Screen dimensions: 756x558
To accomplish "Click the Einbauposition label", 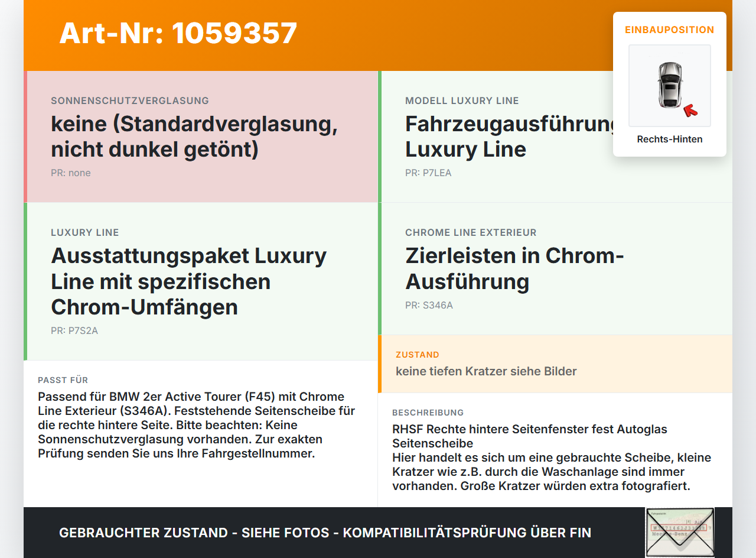I will pos(670,30).
